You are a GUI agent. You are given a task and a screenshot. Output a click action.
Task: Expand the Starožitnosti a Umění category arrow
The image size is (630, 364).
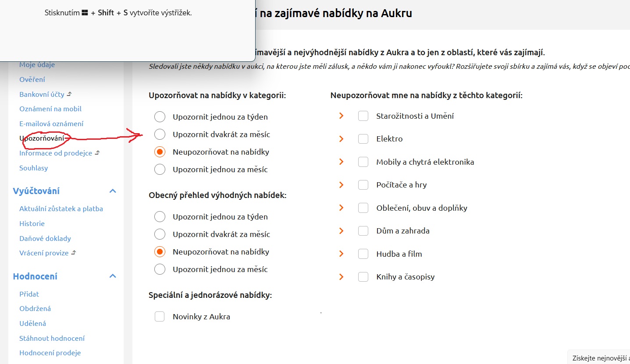pos(341,116)
